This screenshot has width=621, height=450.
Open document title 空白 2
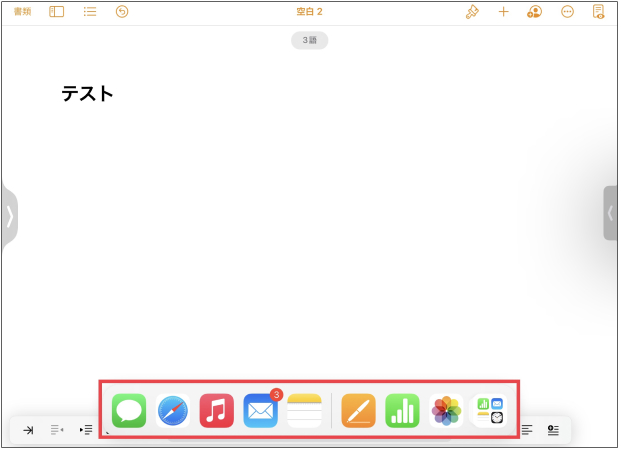point(309,11)
